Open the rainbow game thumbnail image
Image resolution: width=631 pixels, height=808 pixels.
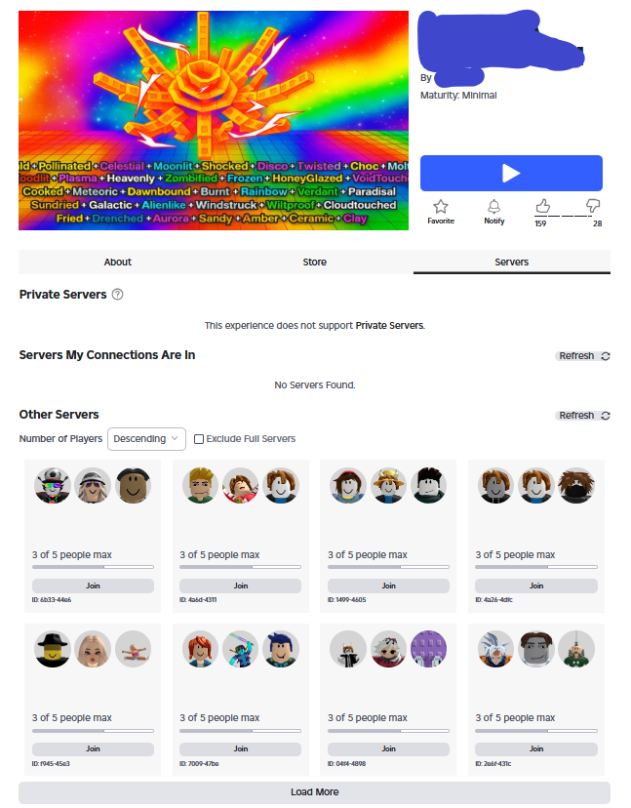[x=213, y=121]
